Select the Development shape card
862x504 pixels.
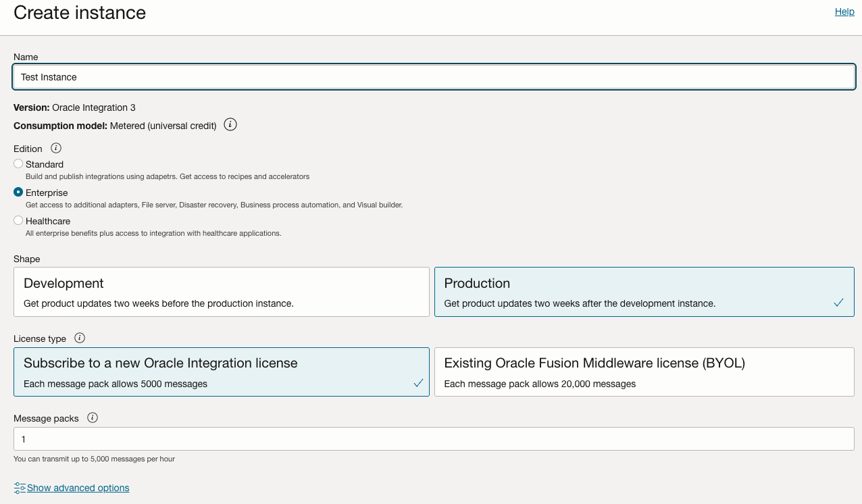pyautogui.click(x=222, y=291)
